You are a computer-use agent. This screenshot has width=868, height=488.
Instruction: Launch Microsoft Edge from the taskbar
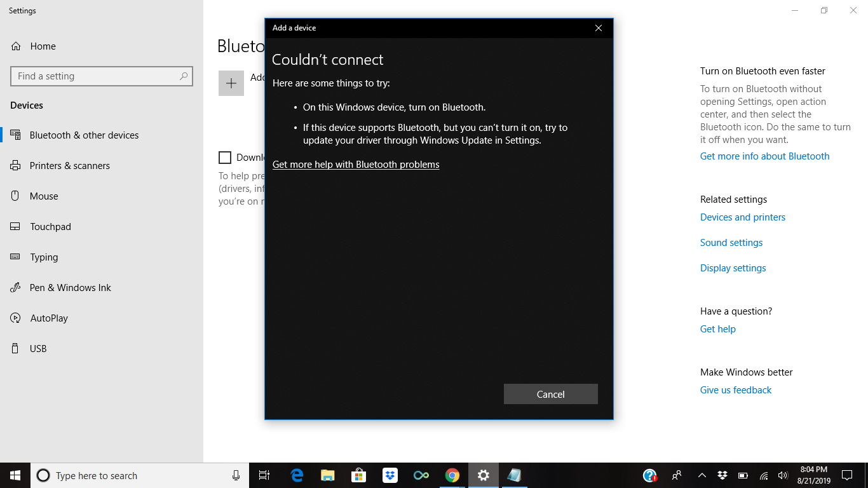click(297, 475)
